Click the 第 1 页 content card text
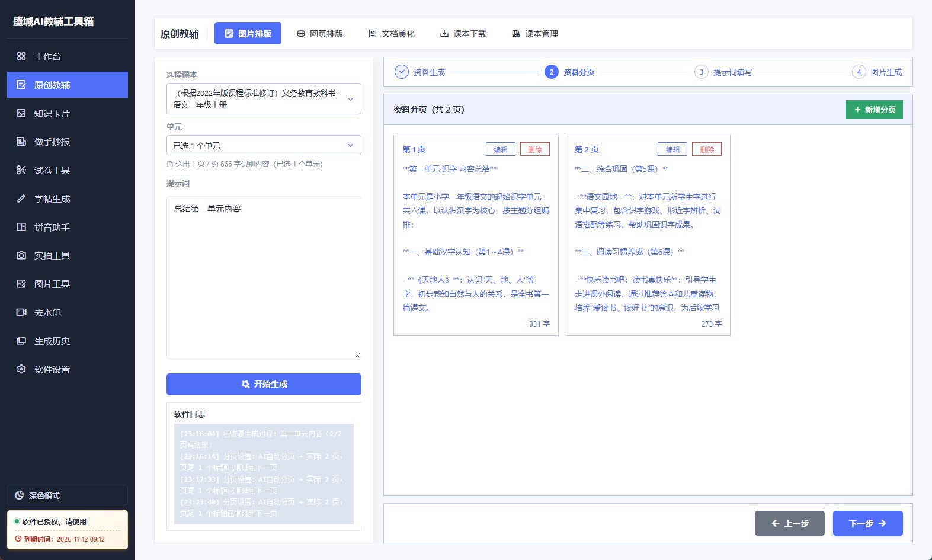The height and width of the screenshot is (560, 932). tap(476, 238)
